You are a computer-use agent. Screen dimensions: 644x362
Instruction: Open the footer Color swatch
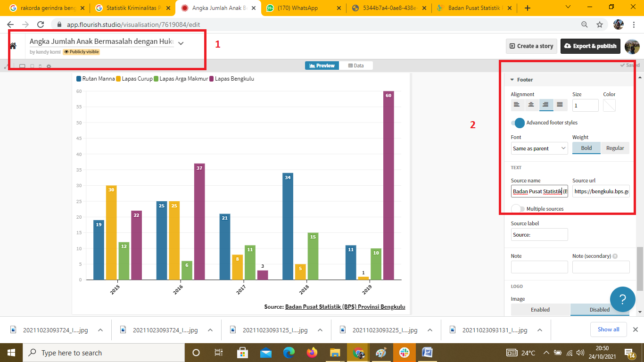tap(609, 105)
